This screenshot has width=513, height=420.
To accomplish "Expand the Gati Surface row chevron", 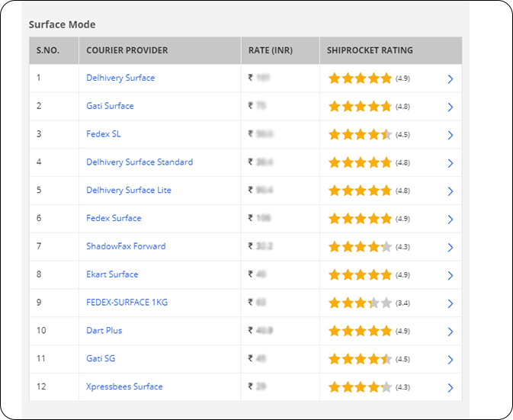I will pyautogui.click(x=450, y=107).
